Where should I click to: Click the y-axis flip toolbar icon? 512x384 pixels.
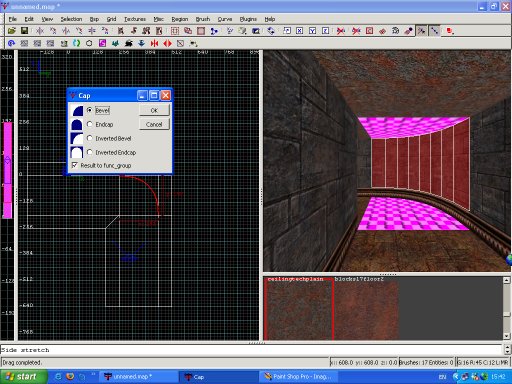tap(66, 31)
